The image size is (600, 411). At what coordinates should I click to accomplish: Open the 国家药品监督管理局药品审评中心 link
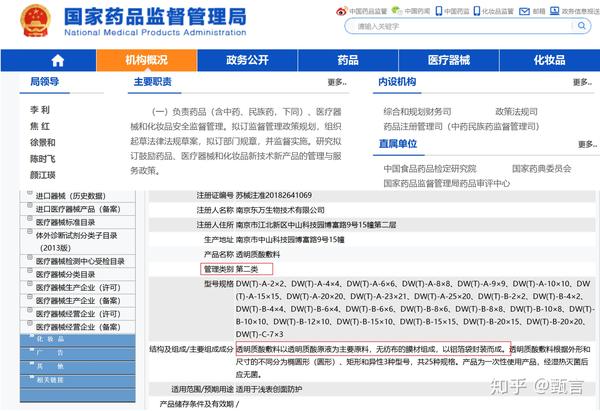point(447,183)
